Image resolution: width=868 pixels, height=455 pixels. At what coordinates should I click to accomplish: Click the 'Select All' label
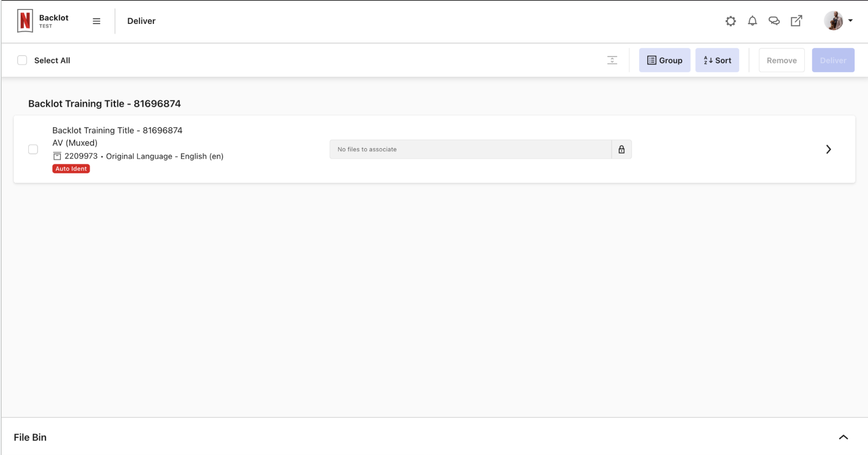[x=52, y=60]
